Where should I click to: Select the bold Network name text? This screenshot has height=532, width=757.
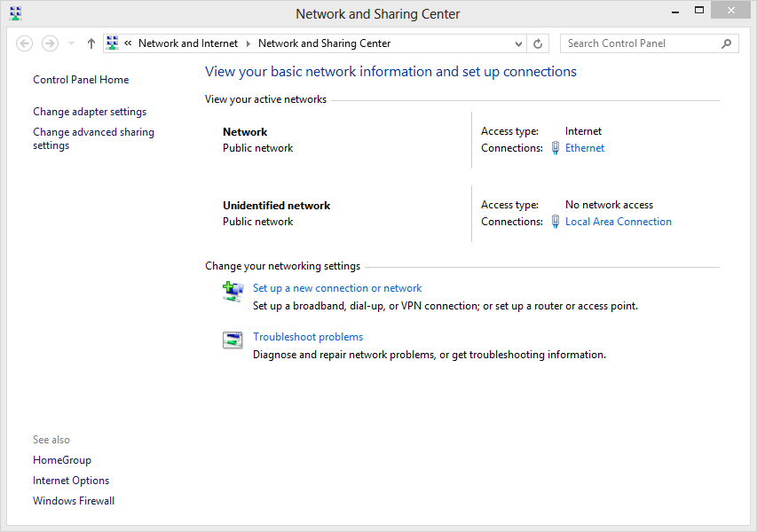pyautogui.click(x=245, y=132)
